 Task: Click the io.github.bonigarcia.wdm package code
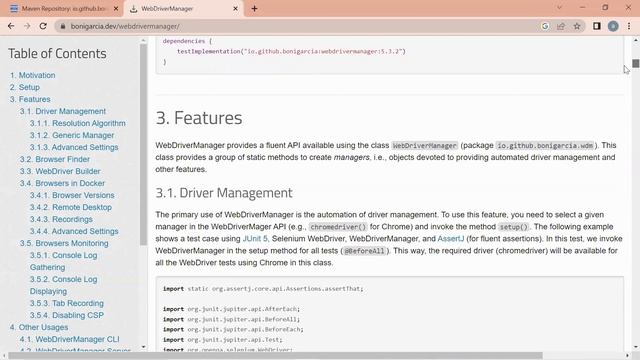point(544,146)
